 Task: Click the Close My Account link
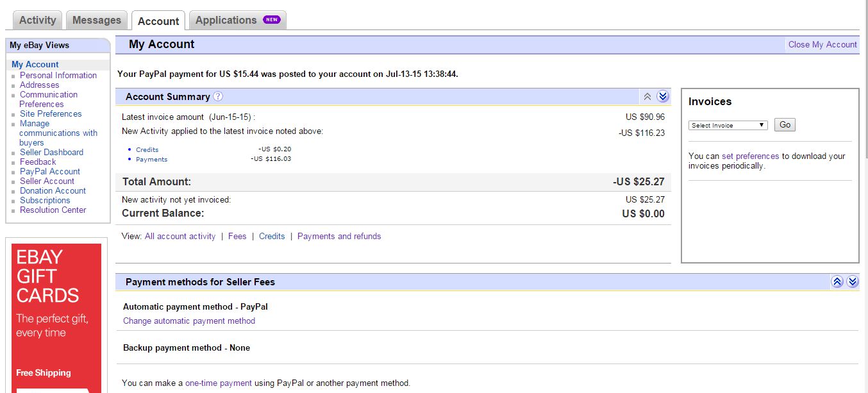point(822,44)
